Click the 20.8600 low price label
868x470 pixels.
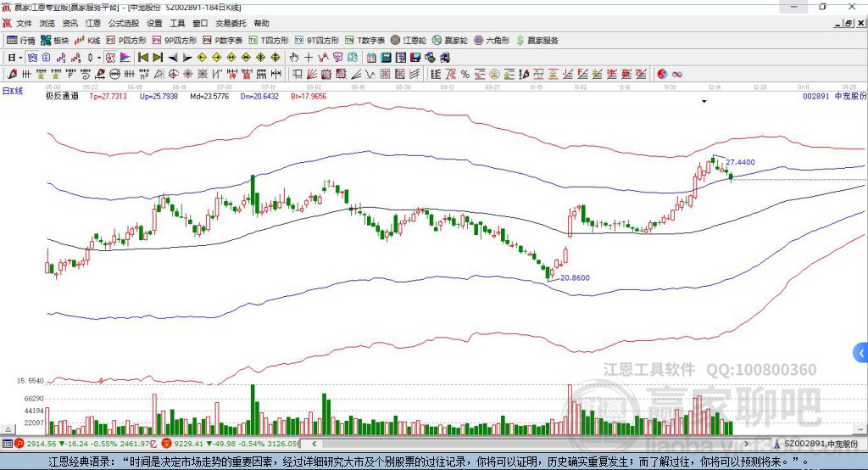click(576, 277)
